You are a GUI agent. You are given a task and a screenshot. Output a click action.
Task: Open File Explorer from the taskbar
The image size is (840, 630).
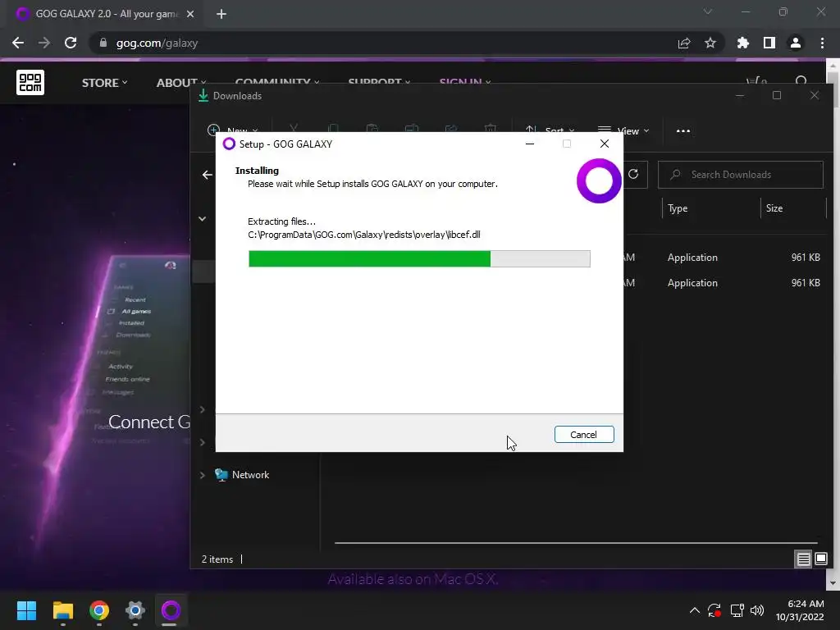[62, 610]
